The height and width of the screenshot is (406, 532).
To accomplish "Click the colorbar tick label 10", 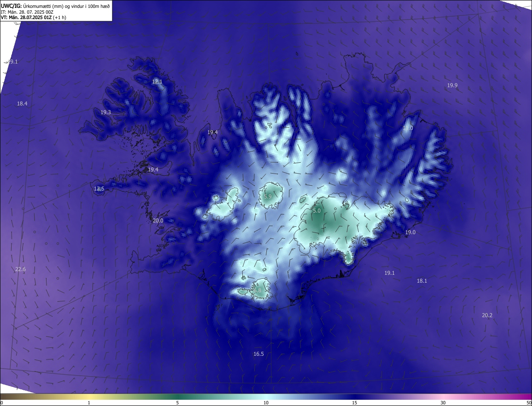I will [x=266, y=403].
